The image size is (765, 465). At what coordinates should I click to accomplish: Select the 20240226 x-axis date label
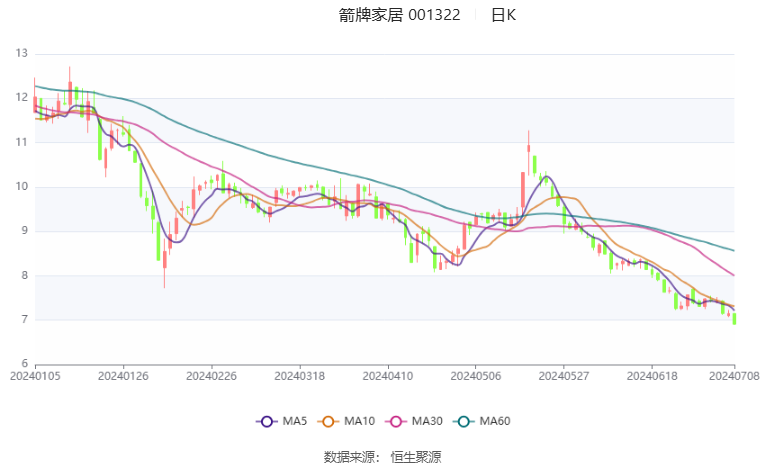click(x=212, y=376)
